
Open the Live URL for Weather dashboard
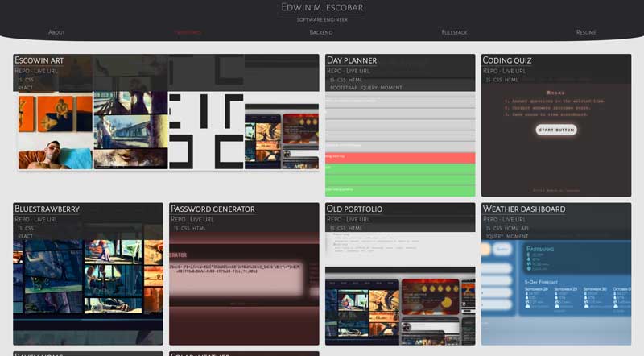coord(514,219)
